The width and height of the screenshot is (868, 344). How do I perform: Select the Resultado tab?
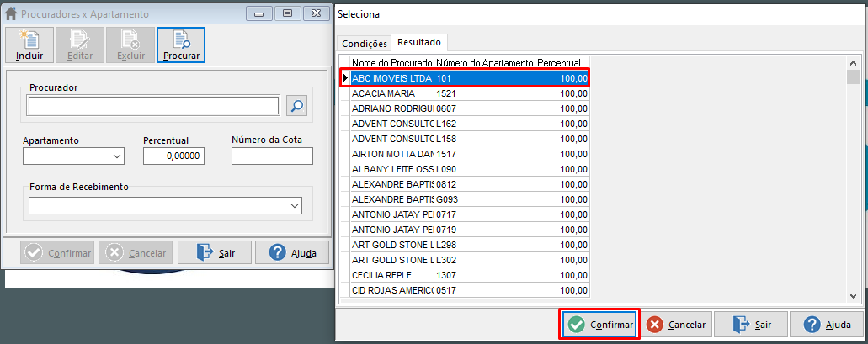pyautogui.click(x=419, y=42)
